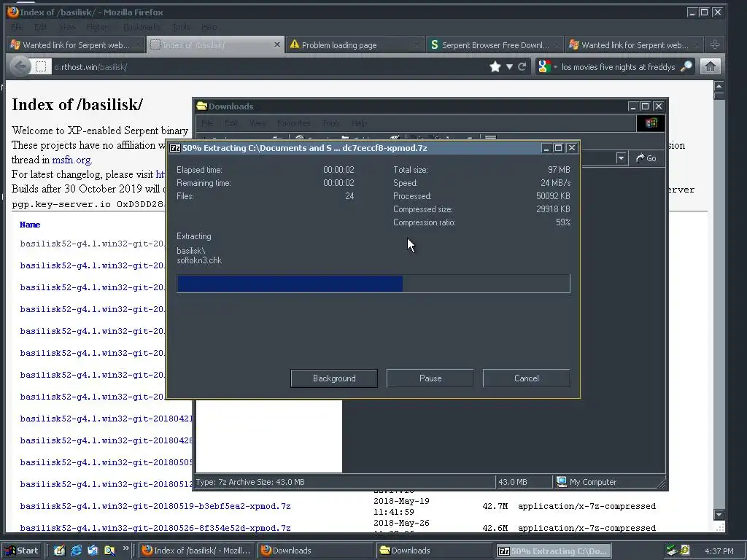Click the extraction progress bar
The image size is (747, 560).
[373, 284]
